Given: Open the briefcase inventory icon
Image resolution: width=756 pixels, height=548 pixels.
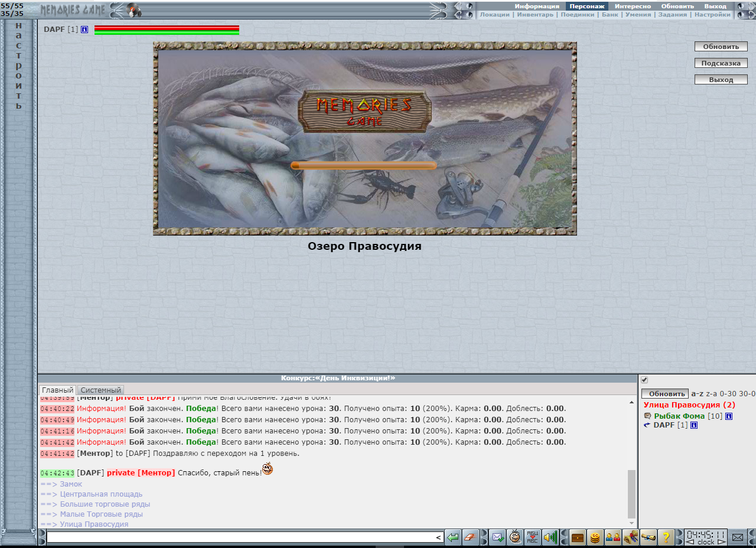Looking at the screenshot, I should 578,537.
